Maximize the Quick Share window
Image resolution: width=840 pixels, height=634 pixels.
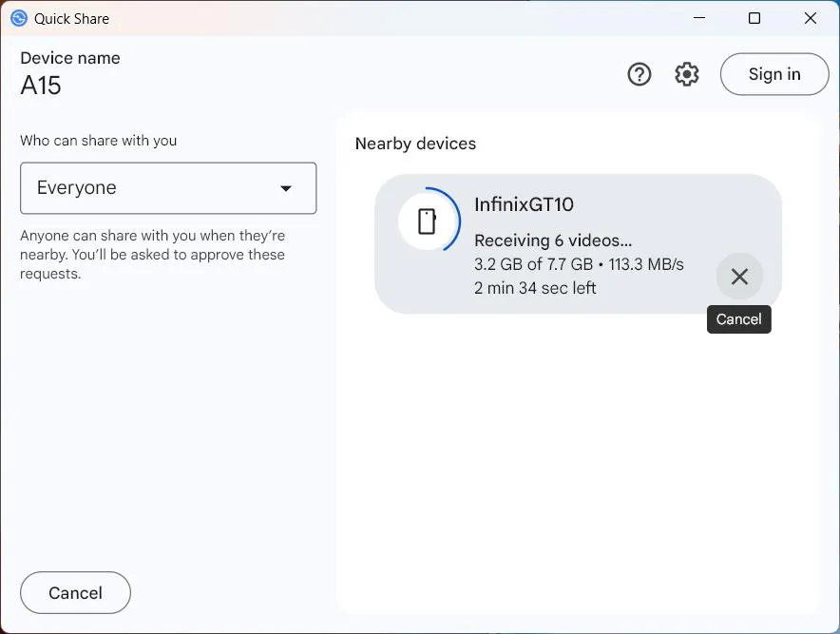point(754,18)
